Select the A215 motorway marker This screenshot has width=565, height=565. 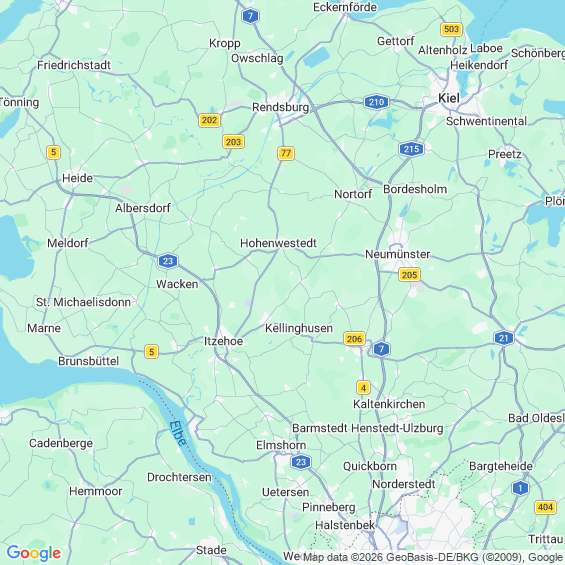click(411, 149)
